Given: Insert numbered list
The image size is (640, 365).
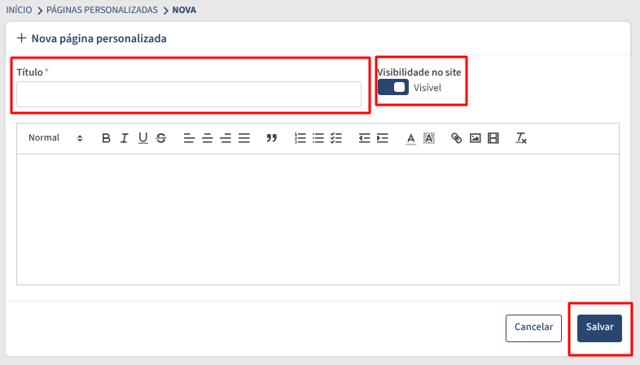Looking at the screenshot, I should (300, 138).
